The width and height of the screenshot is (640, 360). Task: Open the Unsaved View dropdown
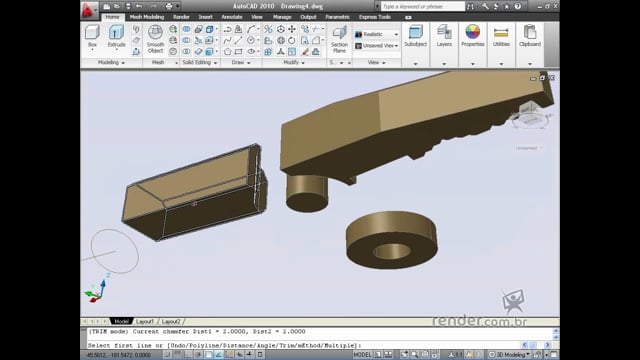pyautogui.click(x=377, y=46)
